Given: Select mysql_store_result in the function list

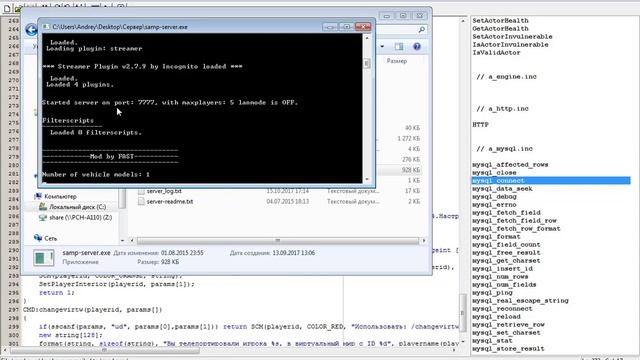Looking at the screenshot, I should (508, 349).
